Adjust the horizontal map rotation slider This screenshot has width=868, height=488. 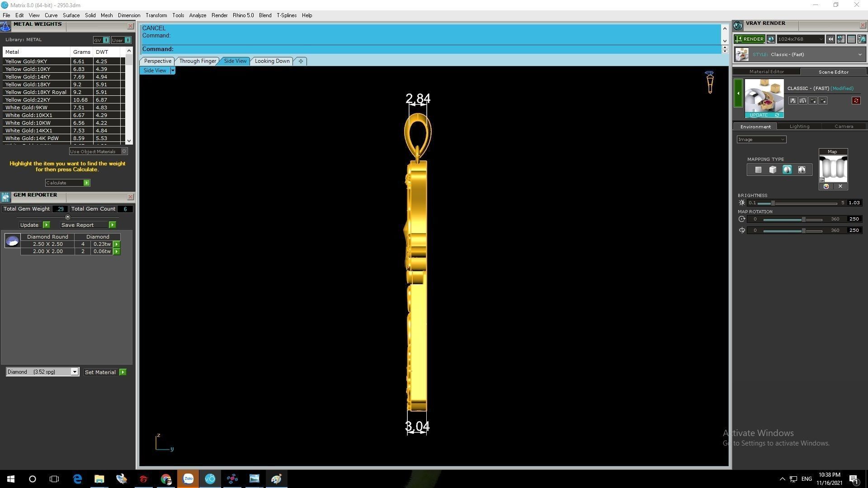pos(803,220)
